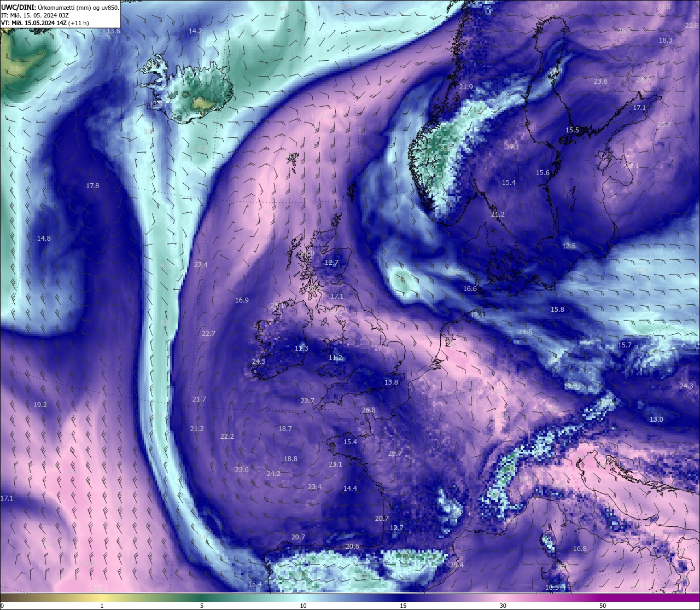Click the map value '11.5'
The height and width of the screenshot is (610, 700).
[526, 332]
